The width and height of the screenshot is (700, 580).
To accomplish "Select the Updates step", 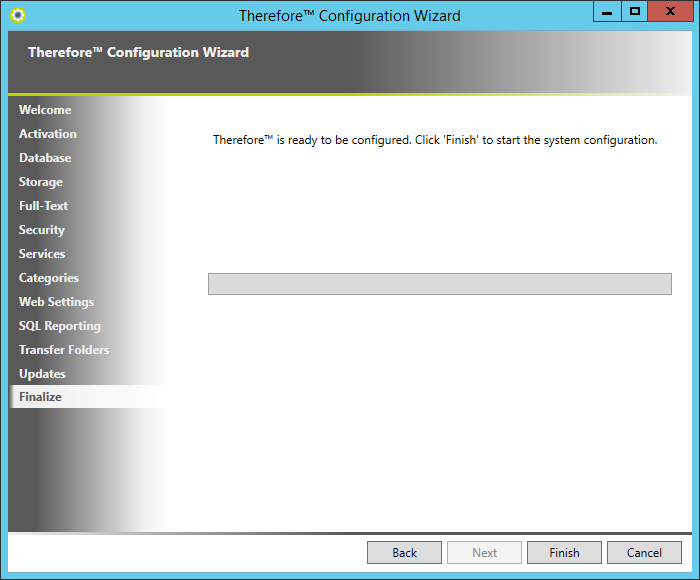I will point(42,374).
